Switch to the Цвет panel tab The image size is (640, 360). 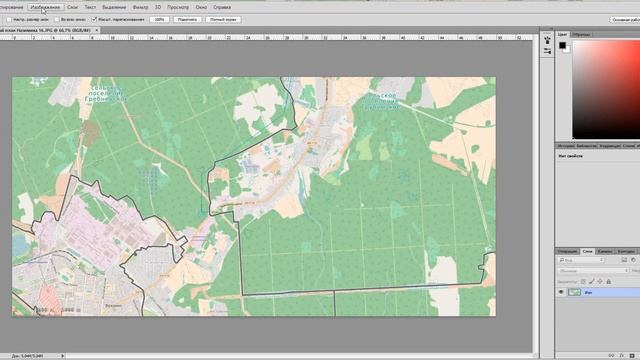(562, 34)
